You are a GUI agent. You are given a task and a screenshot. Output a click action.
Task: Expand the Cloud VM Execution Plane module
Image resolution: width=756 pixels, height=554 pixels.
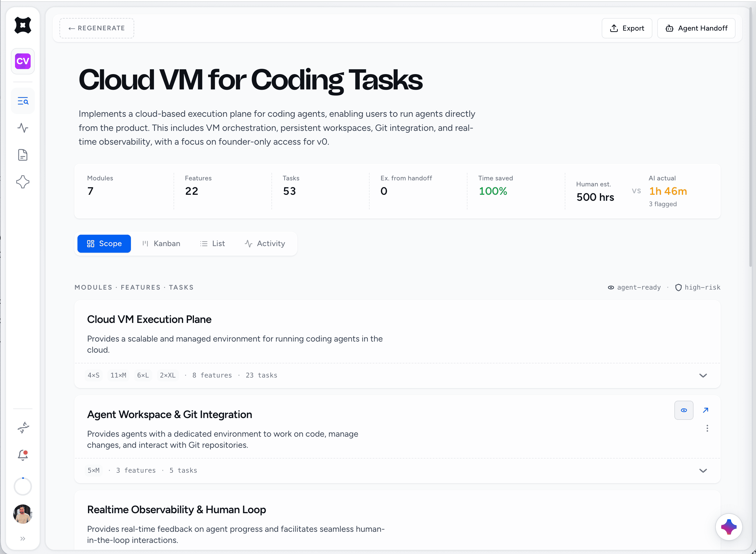[x=703, y=376]
